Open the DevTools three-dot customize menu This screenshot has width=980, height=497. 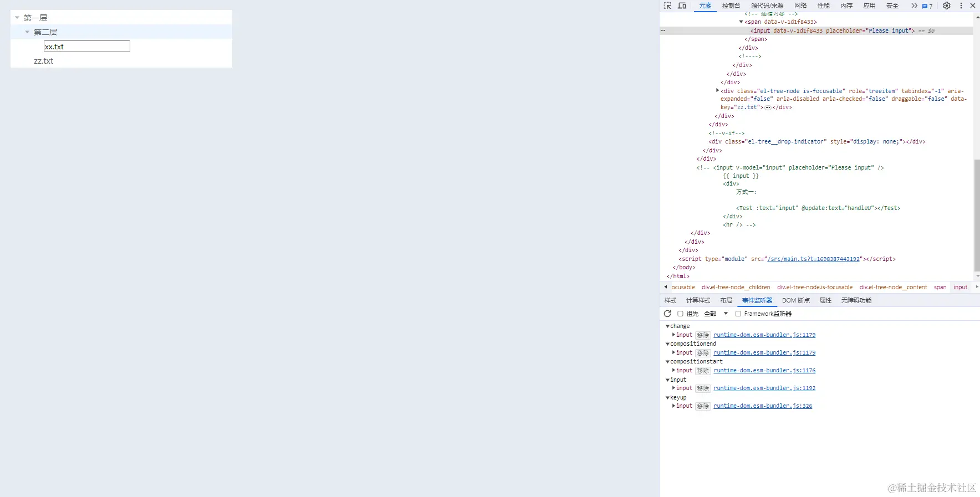coord(961,6)
